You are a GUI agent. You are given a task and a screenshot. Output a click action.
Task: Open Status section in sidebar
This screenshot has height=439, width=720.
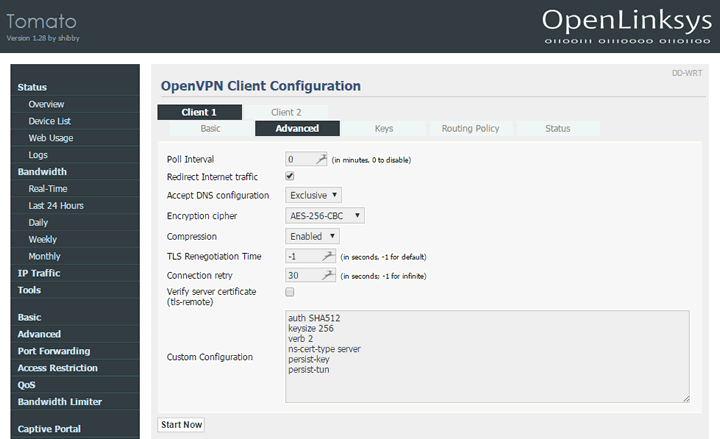pyautogui.click(x=32, y=87)
